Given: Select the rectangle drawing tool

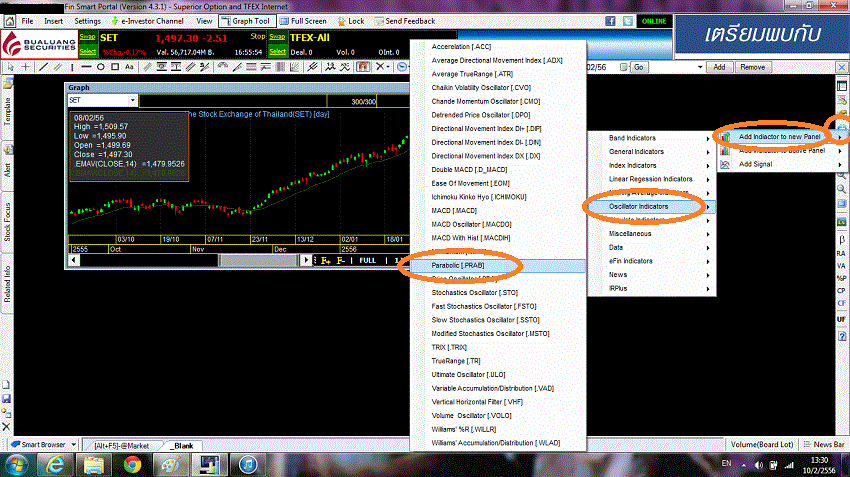Looking at the screenshot, I should coord(115,67).
